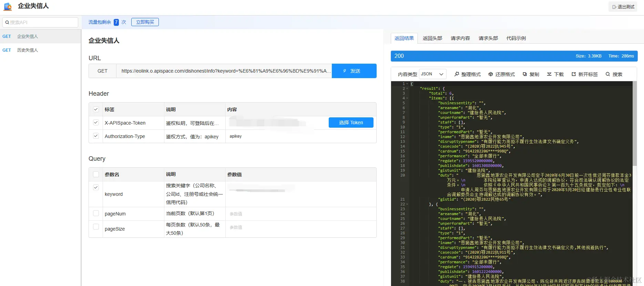Click the JSON viewer vertical scrollbar thumb
Image resolution: width=644 pixels, height=286 pixels.
tap(635, 124)
